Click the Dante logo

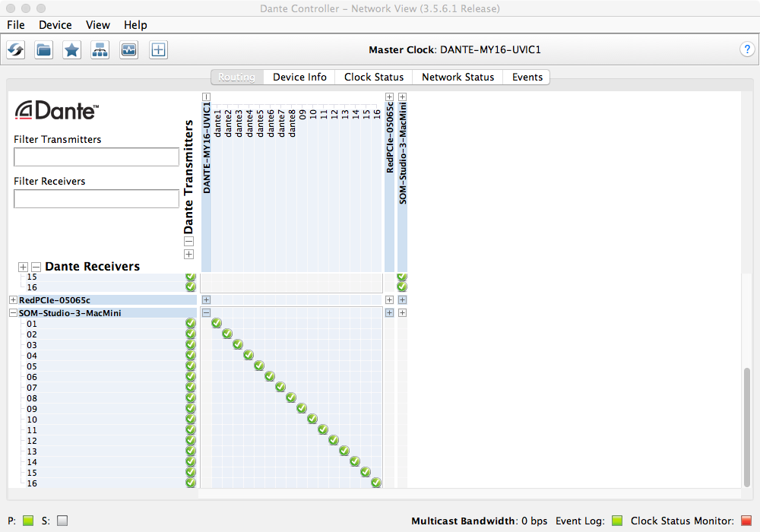pyautogui.click(x=57, y=110)
